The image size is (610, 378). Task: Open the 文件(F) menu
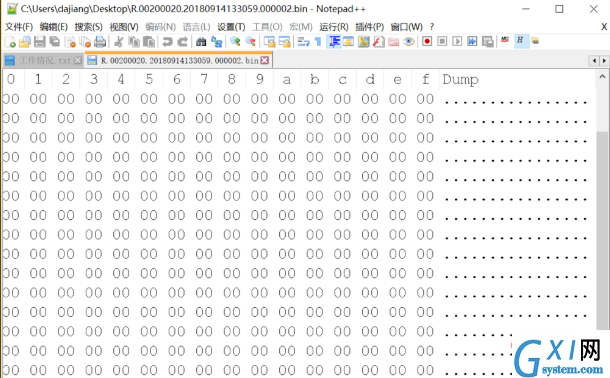pos(19,27)
